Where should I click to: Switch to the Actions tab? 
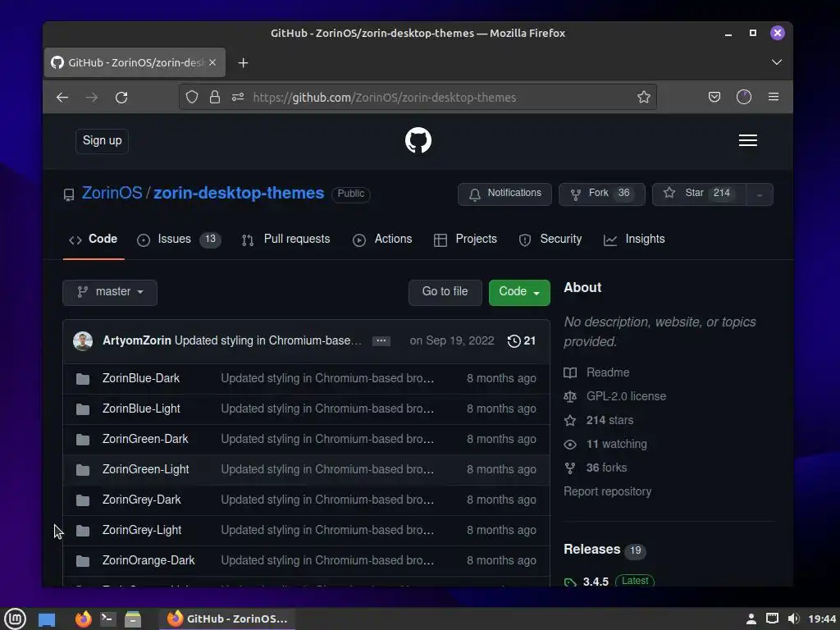(x=382, y=240)
